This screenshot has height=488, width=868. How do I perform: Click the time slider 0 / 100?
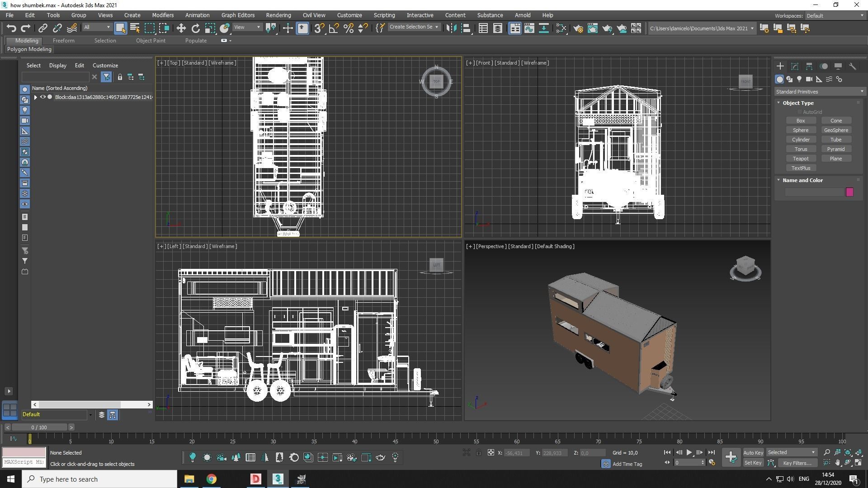pyautogui.click(x=39, y=427)
